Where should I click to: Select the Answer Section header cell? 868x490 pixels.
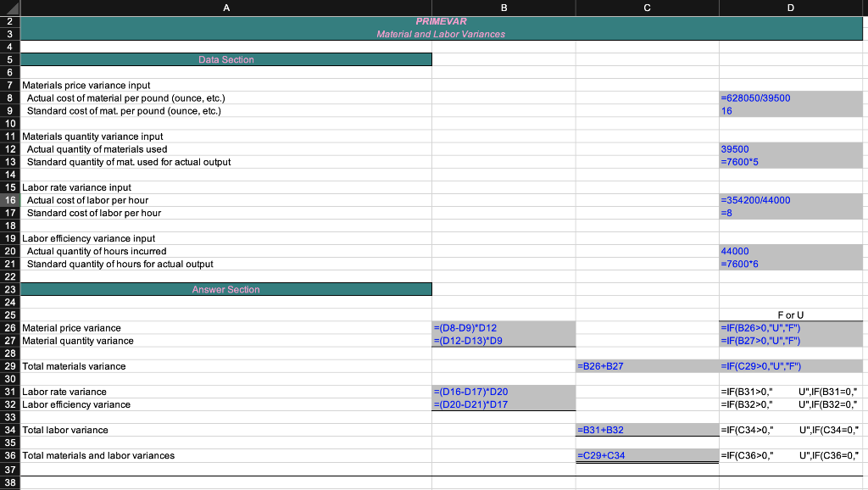[x=225, y=289]
